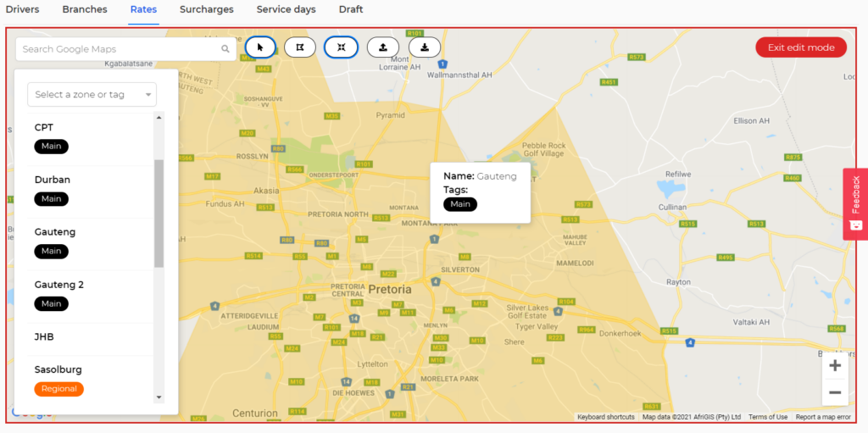This screenshot has width=868, height=433.
Task: Open the Surcharges tab
Action: point(207,9)
